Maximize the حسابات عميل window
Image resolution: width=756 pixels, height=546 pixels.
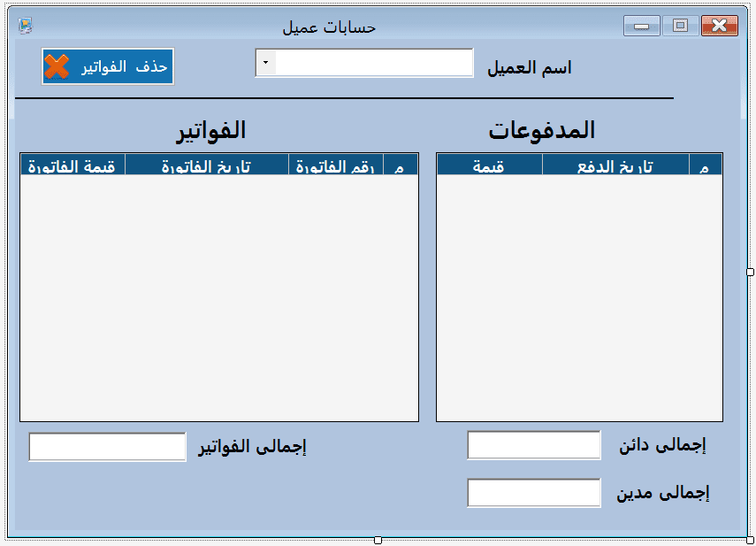point(680,26)
